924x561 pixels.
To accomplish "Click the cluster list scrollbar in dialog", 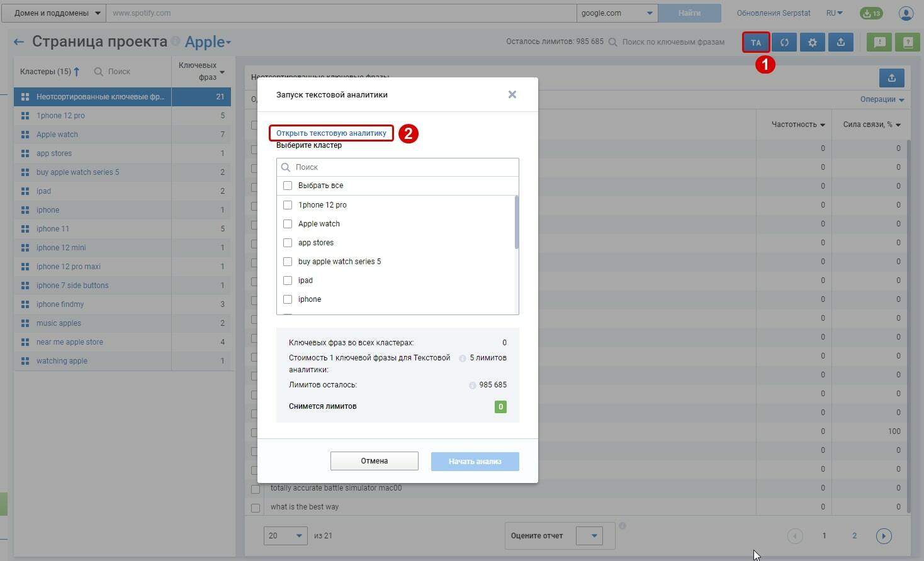I will click(x=517, y=222).
